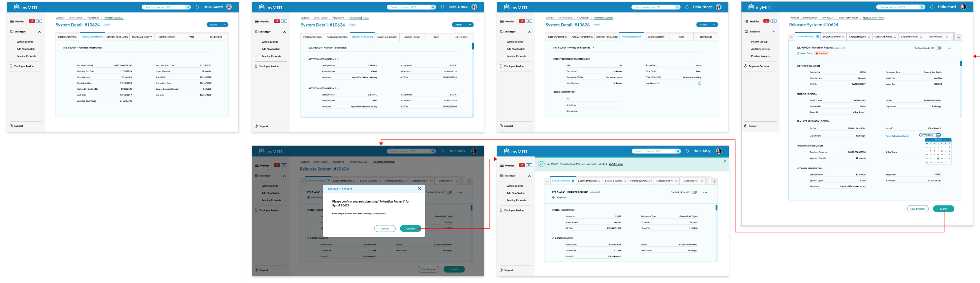Viewport: 980px width, 283px height.
Task: Click search magnifier in Purchase Information screen header
Action: [x=188, y=7]
